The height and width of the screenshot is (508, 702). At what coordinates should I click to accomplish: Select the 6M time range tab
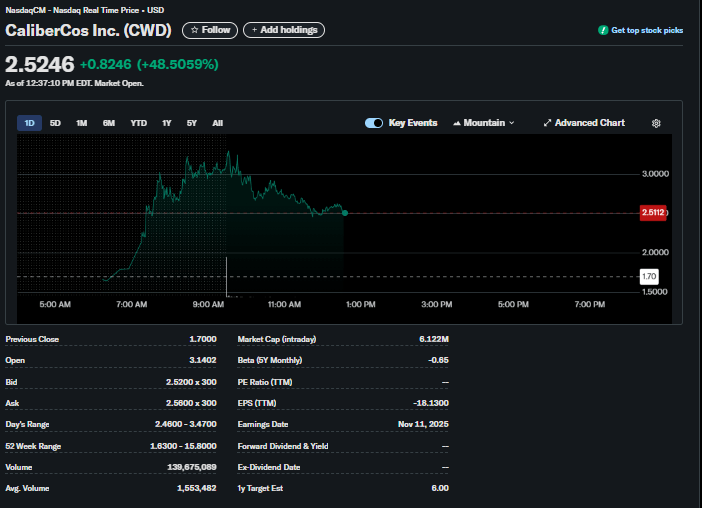coord(109,123)
